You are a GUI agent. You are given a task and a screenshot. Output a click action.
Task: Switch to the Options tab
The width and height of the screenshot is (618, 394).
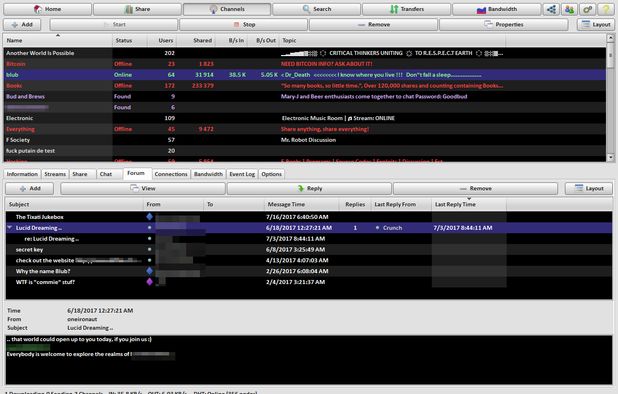point(272,174)
